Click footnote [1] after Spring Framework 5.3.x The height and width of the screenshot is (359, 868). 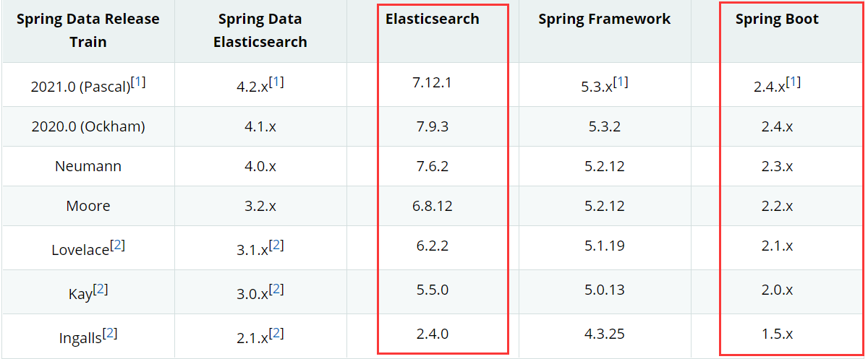(x=621, y=82)
